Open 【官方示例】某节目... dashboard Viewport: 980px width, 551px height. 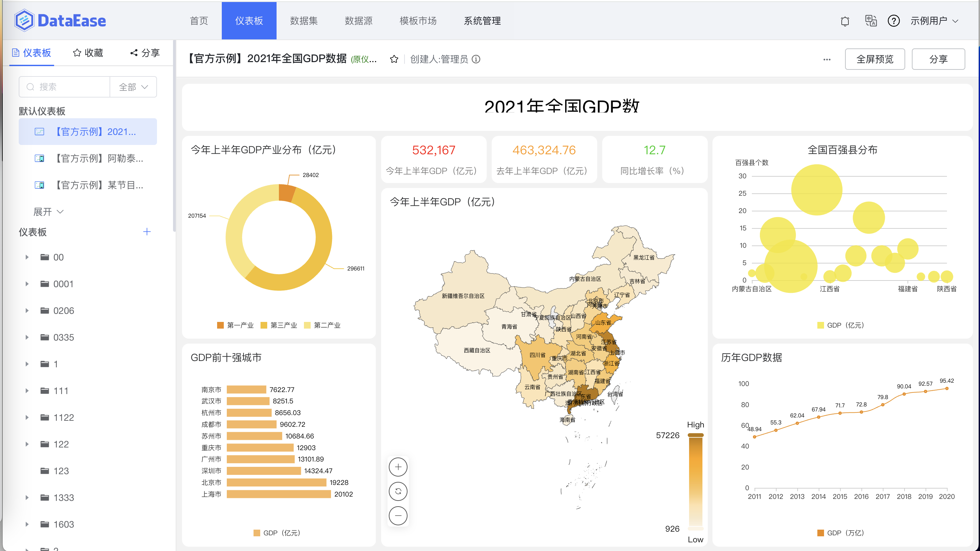pos(88,185)
